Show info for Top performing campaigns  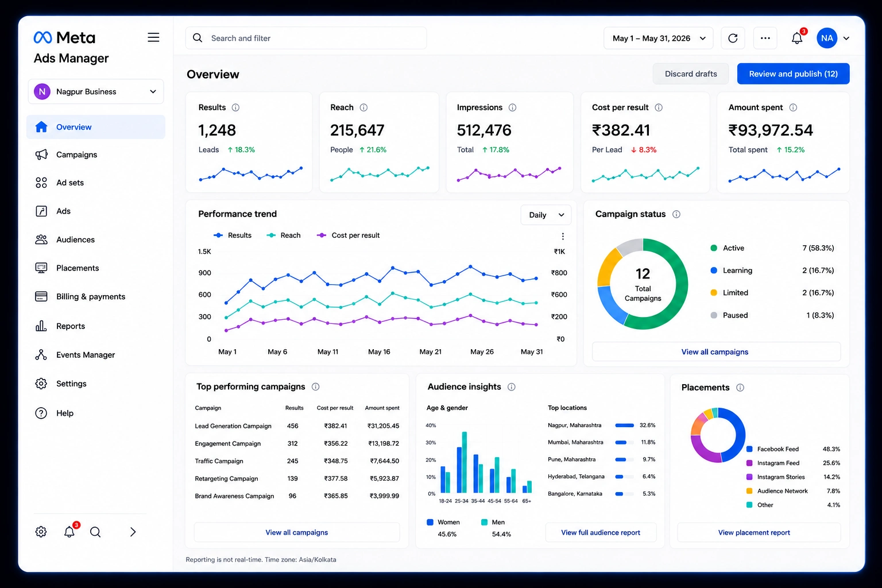click(x=315, y=387)
